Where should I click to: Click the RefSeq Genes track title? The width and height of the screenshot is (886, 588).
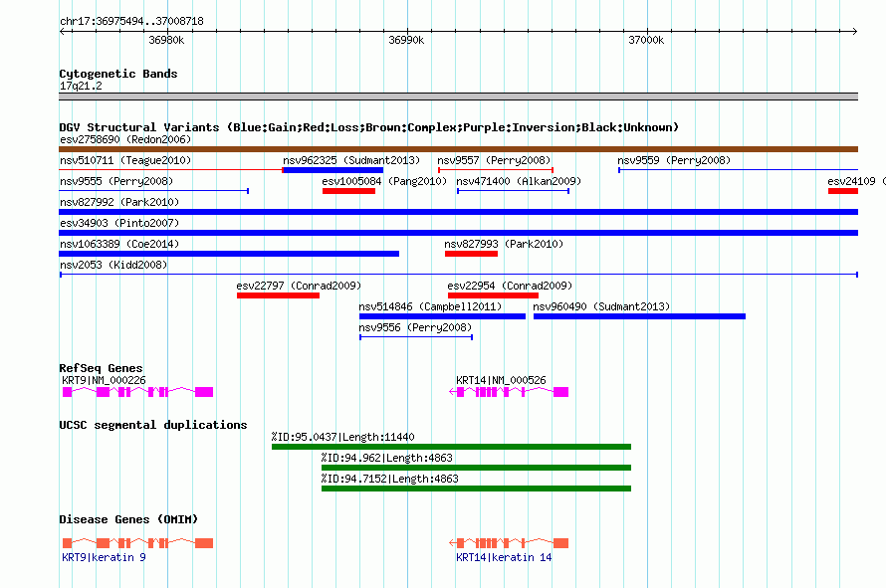pos(102,368)
